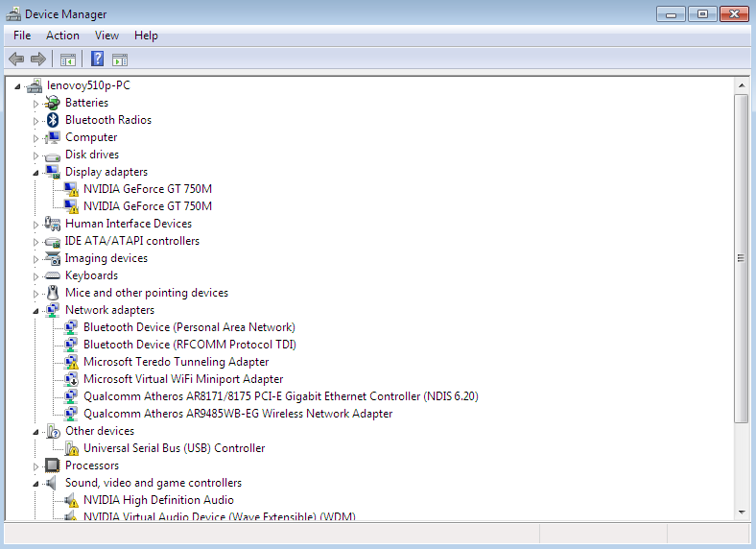Expand the Computer node
Screen dimensions: 756x549
pos(35,138)
